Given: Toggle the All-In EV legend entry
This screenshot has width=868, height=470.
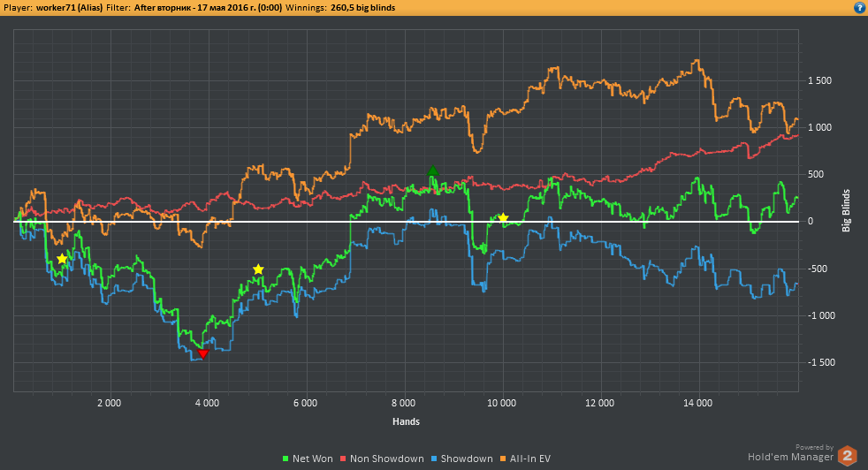Looking at the screenshot, I should point(525,459).
